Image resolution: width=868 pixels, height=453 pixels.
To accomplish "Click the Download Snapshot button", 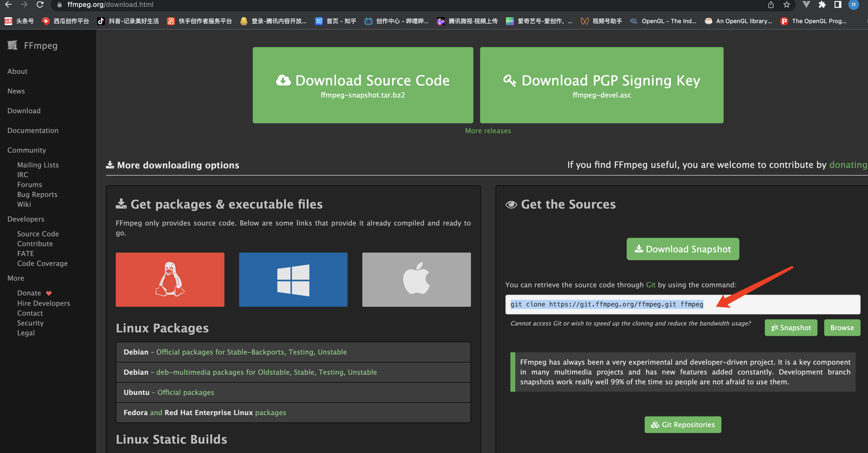I will point(683,249).
